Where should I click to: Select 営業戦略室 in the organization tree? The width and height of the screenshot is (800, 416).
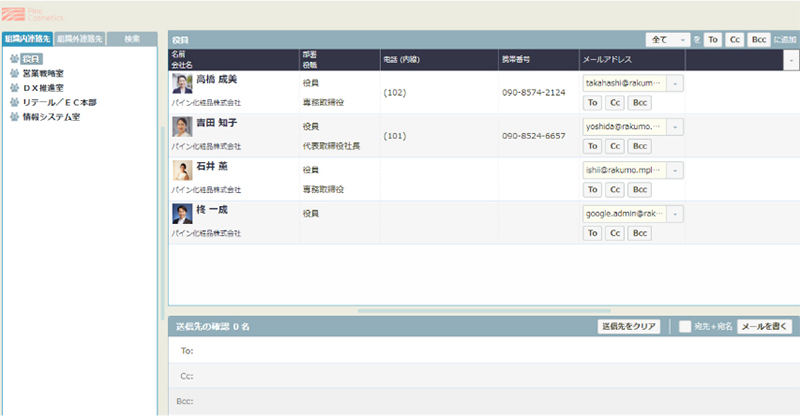pos(43,74)
